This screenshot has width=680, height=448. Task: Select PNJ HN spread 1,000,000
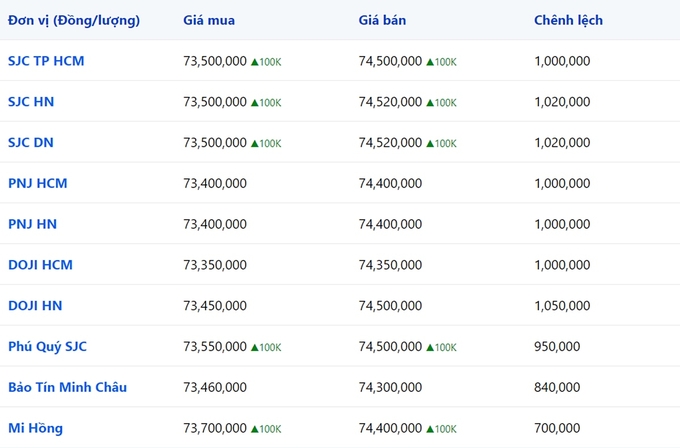click(x=562, y=224)
